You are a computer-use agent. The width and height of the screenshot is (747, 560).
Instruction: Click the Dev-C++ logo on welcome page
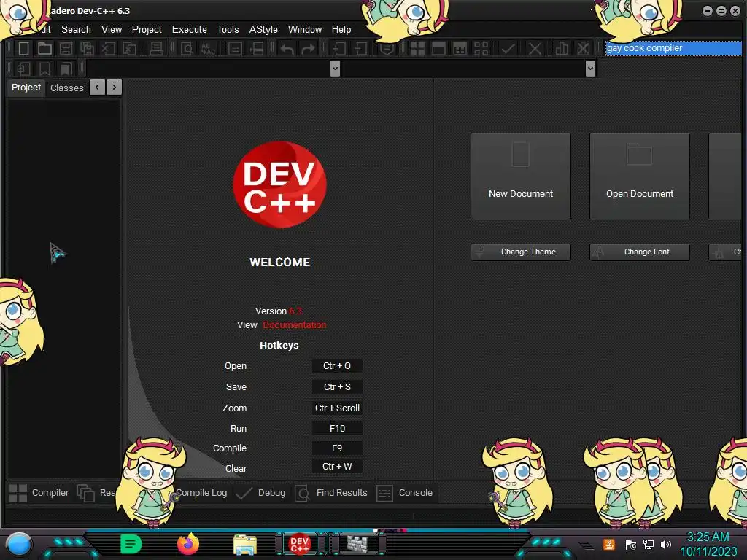[279, 184]
